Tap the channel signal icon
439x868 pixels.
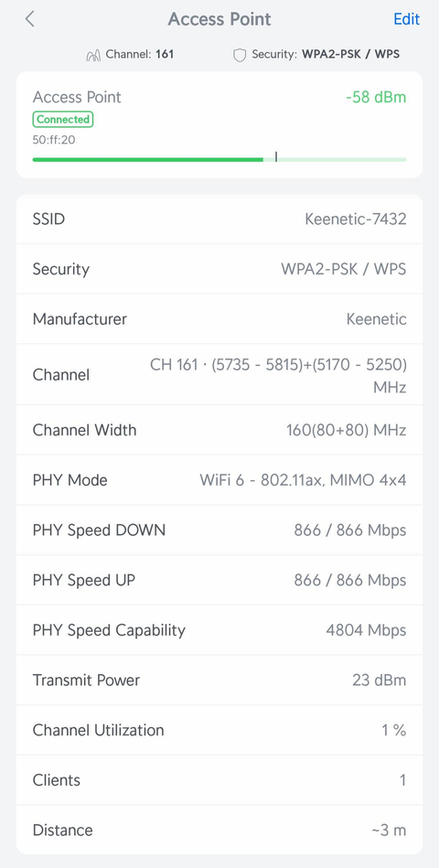point(93,55)
